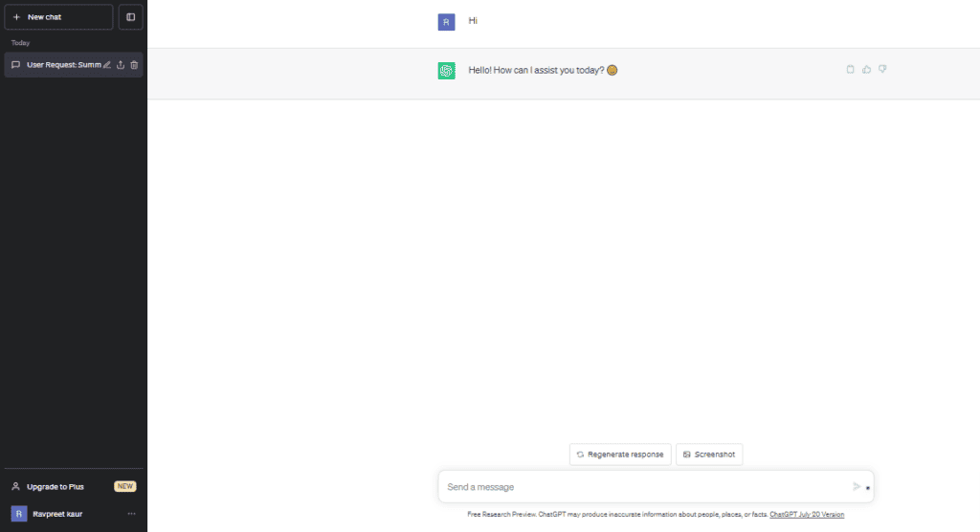Screen dimensions: 980x532
Task: Share chat via the export icon
Action: click(x=121, y=65)
